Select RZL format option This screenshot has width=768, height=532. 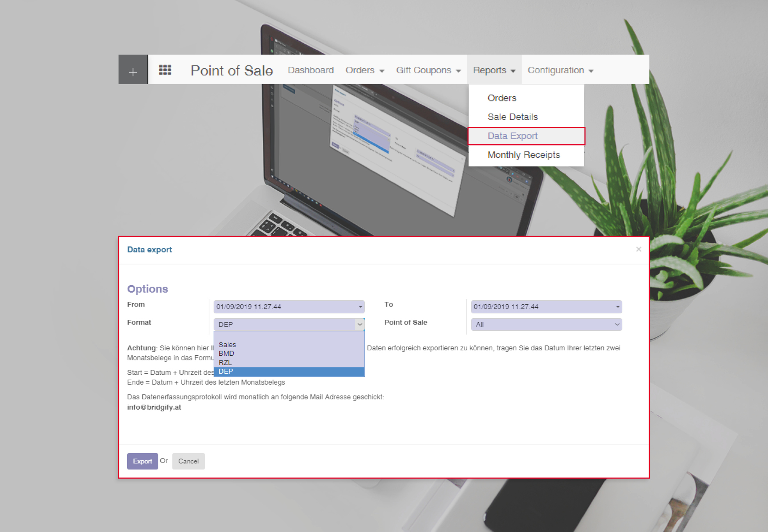(289, 362)
